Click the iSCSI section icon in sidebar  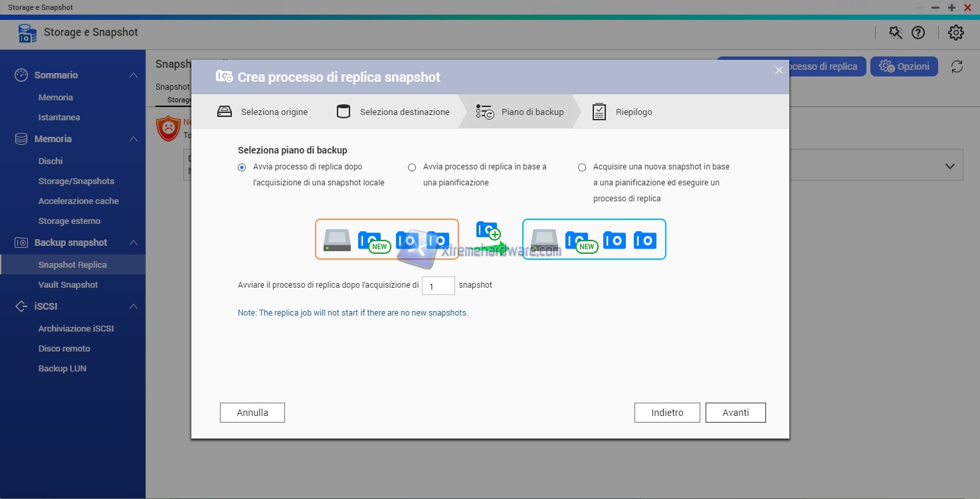coord(21,306)
